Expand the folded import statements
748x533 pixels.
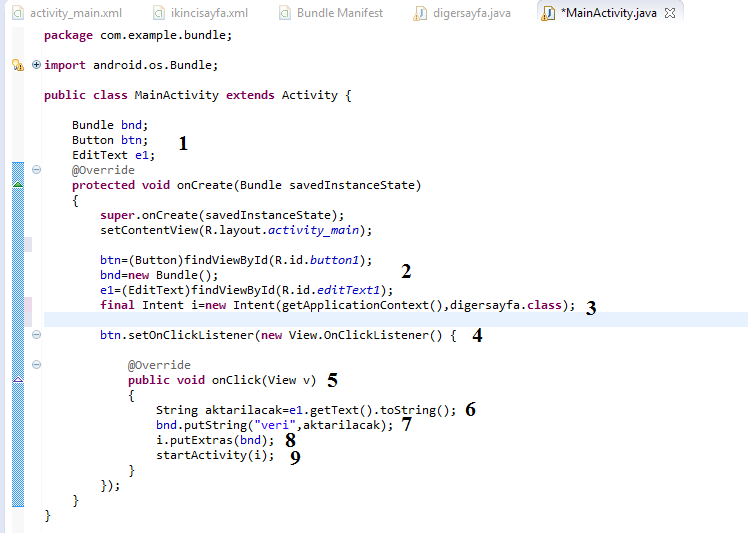(37, 65)
